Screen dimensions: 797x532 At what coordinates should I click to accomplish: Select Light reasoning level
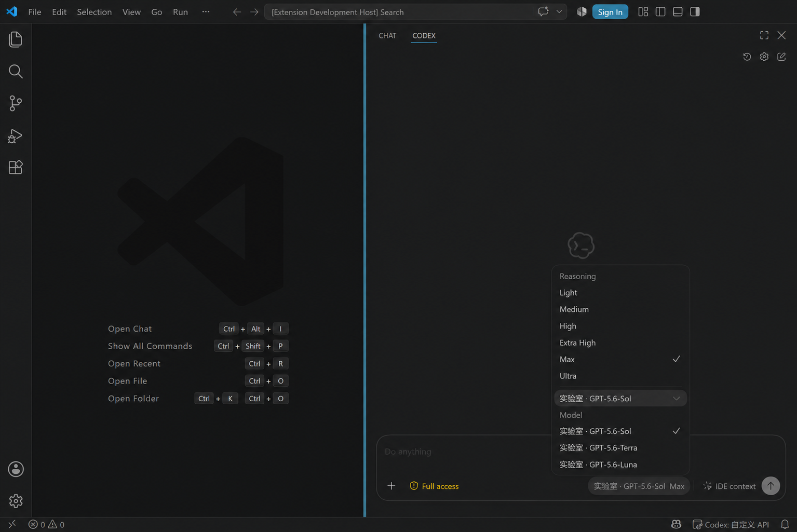click(x=620, y=293)
